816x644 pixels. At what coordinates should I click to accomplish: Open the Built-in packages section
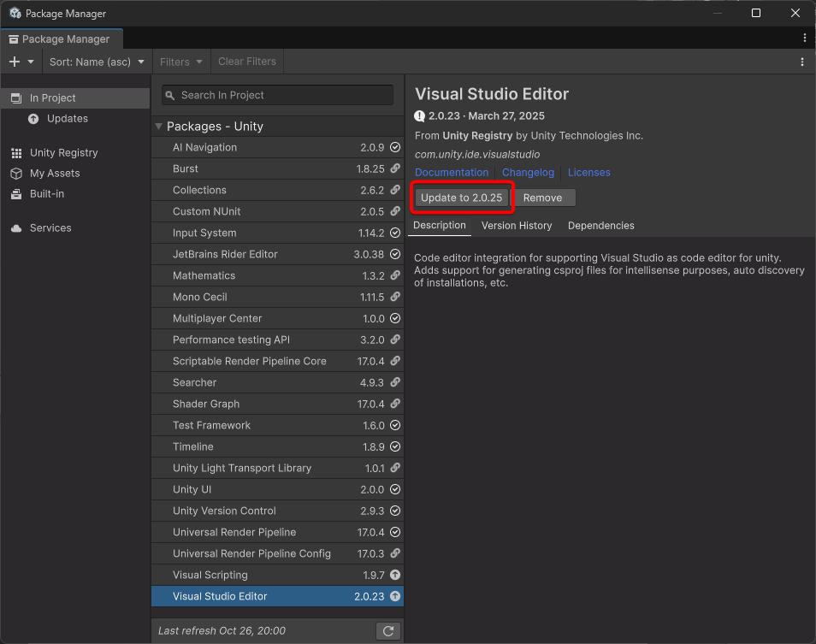tap(47, 194)
